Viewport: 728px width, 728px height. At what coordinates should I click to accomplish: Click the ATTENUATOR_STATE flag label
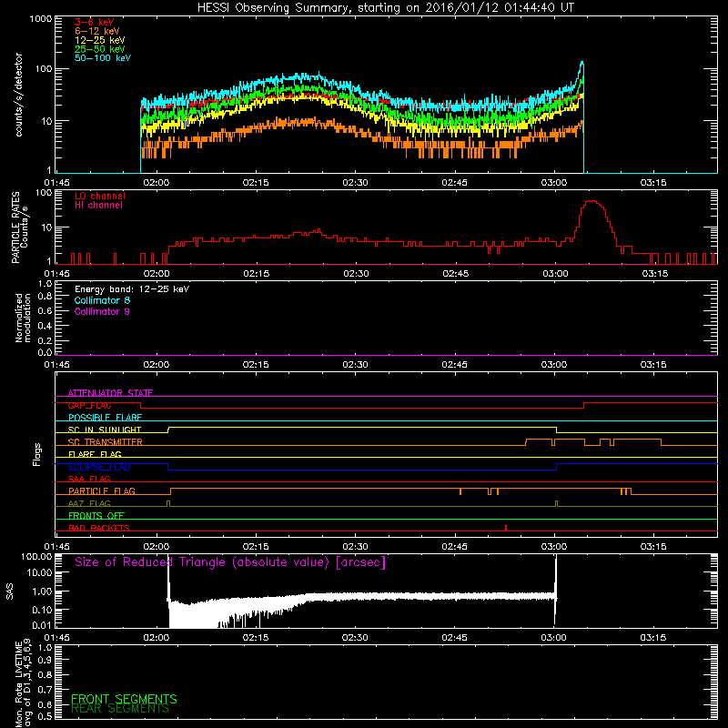[x=110, y=393]
